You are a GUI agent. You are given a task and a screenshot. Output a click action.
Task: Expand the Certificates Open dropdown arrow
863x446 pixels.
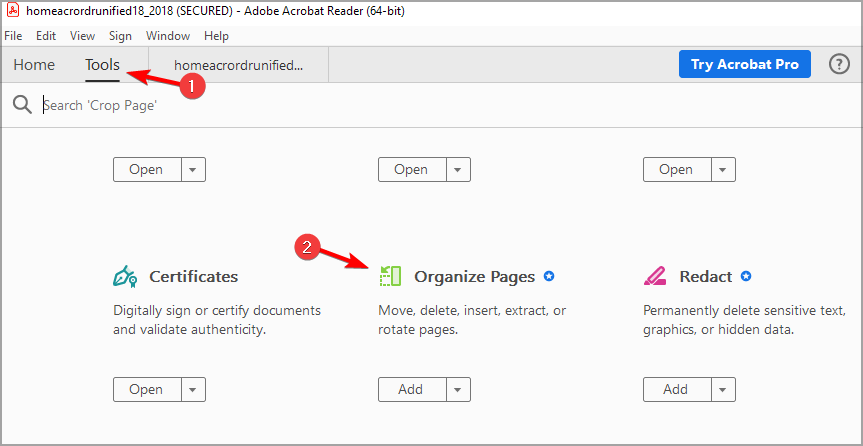pos(193,389)
